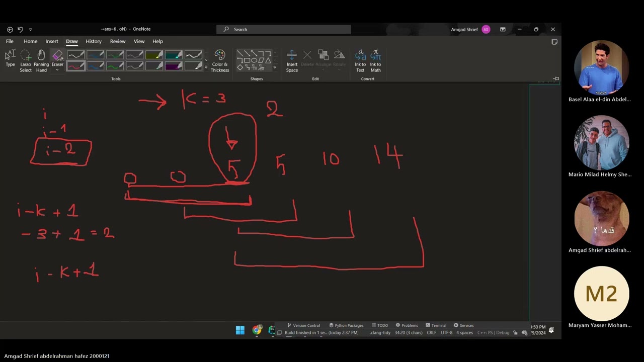Switch to the Insert ribbon tab
This screenshot has width=644, height=362.
coord(52,41)
